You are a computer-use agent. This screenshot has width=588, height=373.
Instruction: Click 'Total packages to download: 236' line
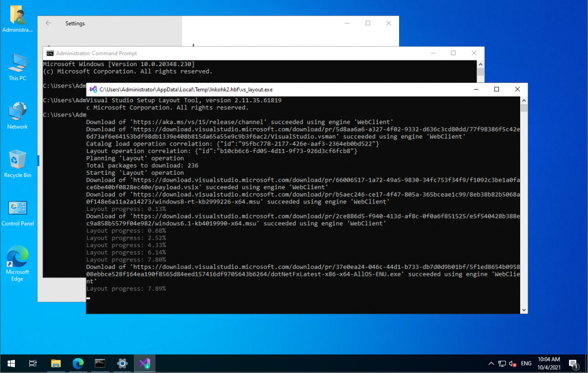point(142,166)
